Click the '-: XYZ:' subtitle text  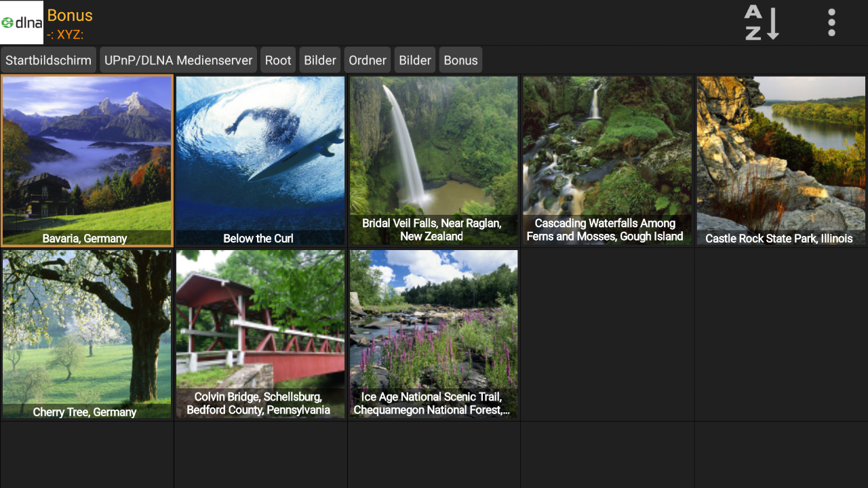coord(65,35)
